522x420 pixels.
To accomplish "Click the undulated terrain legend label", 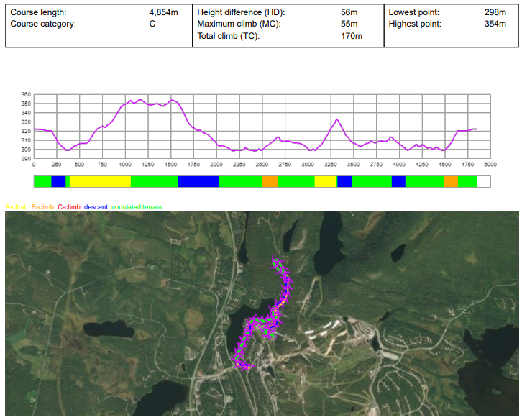I will (x=137, y=207).
